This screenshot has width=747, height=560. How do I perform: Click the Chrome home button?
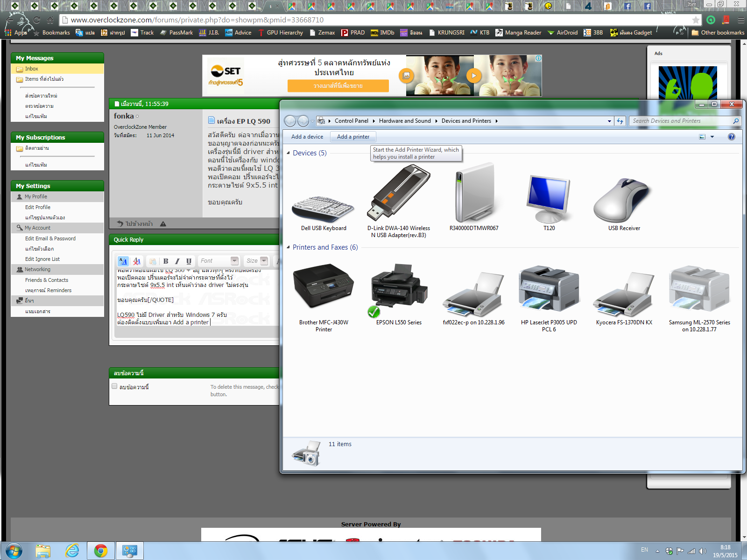pos(50,20)
